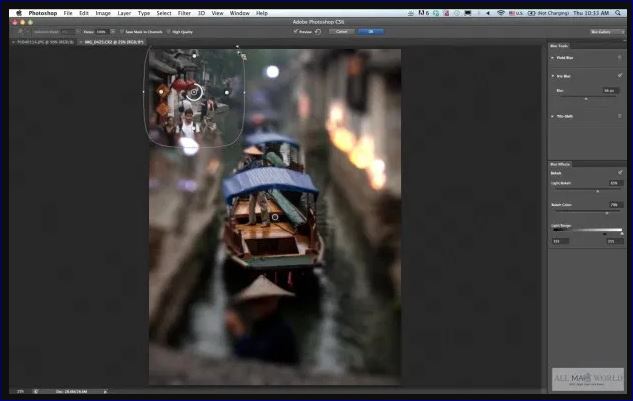The height and width of the screenshot is (401, 633).
Task: Toggle the Preview checkbox
Action: (x=296, y=31)
